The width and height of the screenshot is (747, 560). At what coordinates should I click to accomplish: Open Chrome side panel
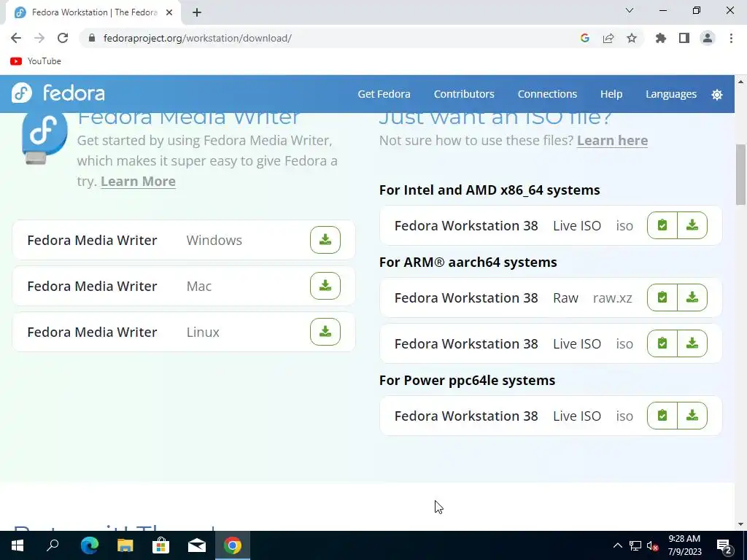pos(684,38)
